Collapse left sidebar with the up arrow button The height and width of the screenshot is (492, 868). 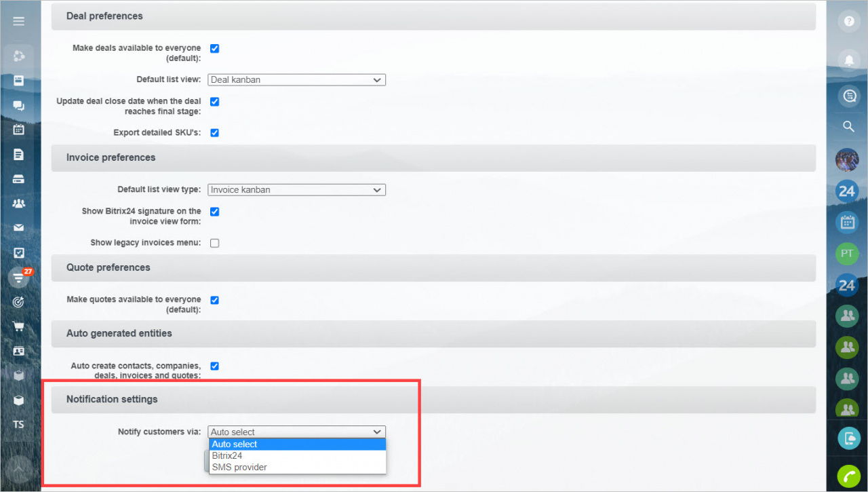(x=19, y=468)
